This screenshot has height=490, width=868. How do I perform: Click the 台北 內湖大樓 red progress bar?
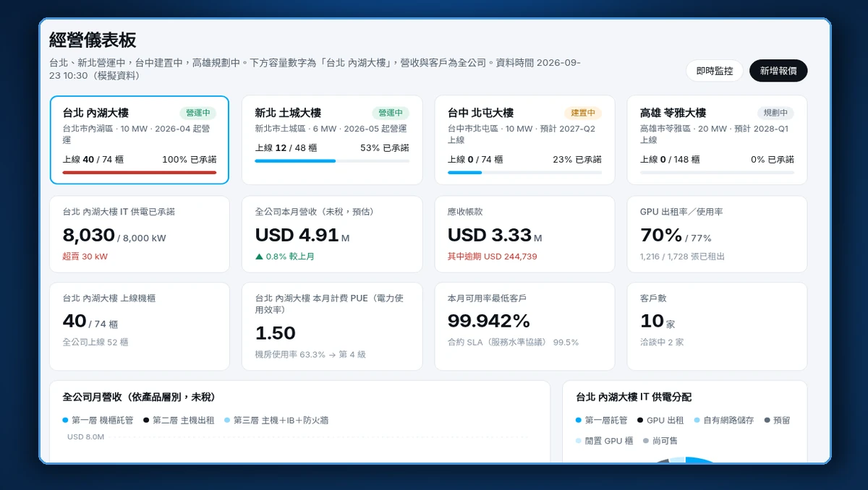tap(140, 172)
